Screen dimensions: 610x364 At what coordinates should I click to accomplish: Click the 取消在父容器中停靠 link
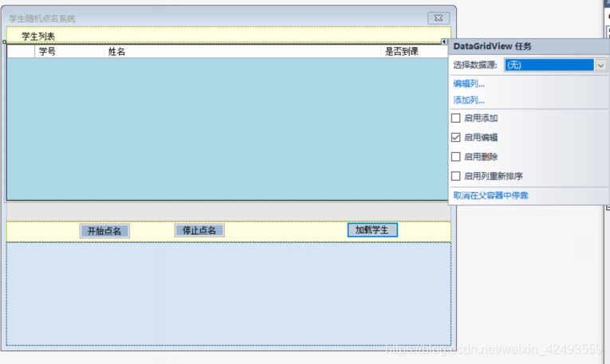(490, 195)
